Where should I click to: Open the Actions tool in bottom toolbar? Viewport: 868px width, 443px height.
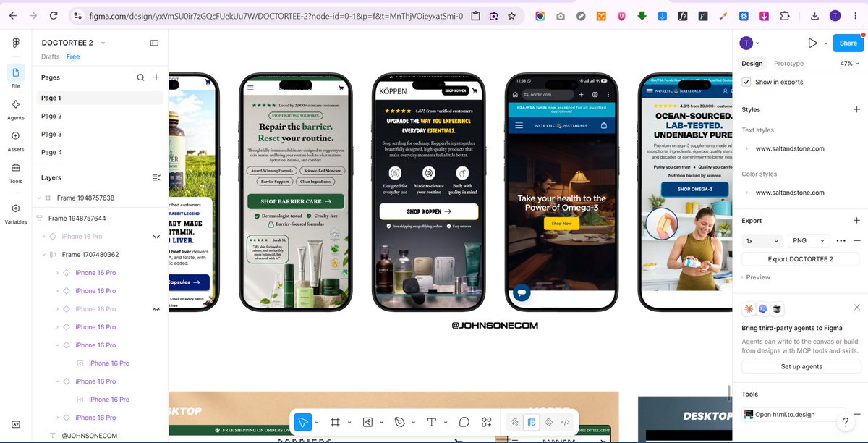[487, 422]
